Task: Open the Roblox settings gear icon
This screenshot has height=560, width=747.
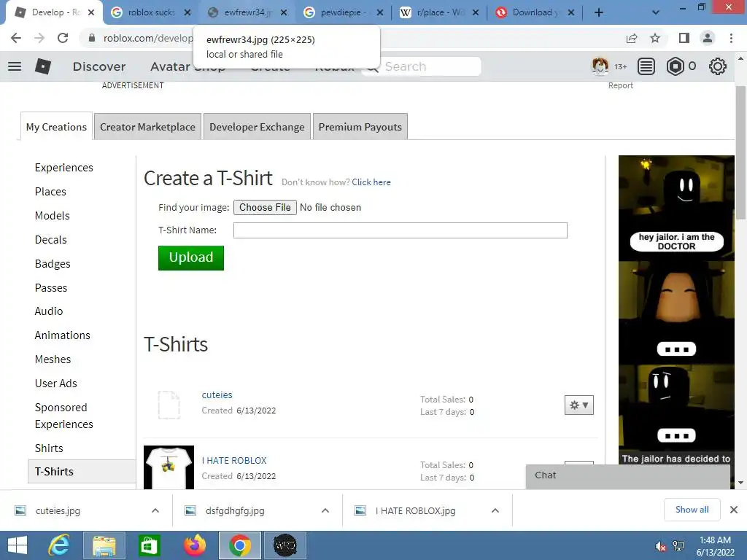Action: [x=718, y=66]
